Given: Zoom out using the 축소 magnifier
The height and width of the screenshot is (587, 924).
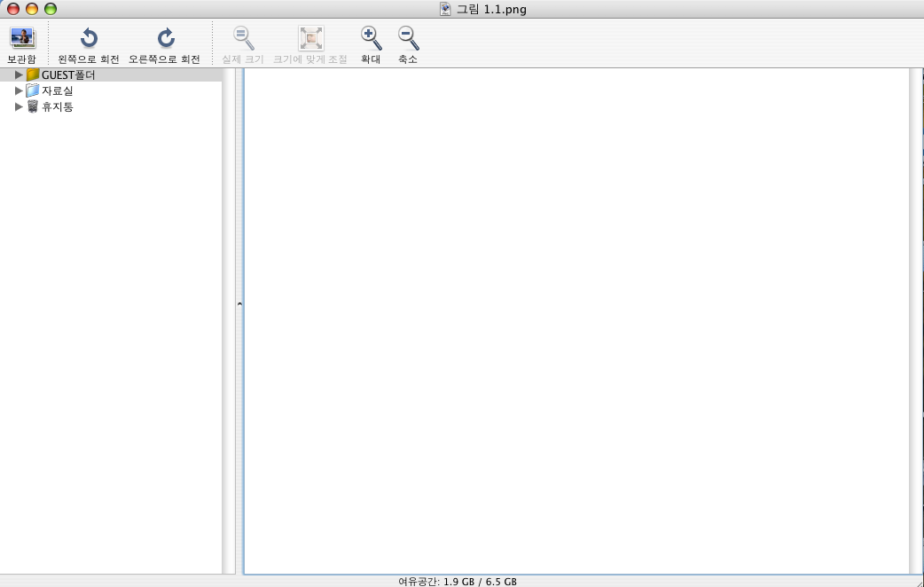Looking at the screenshot, I should (x=408, y=38).
